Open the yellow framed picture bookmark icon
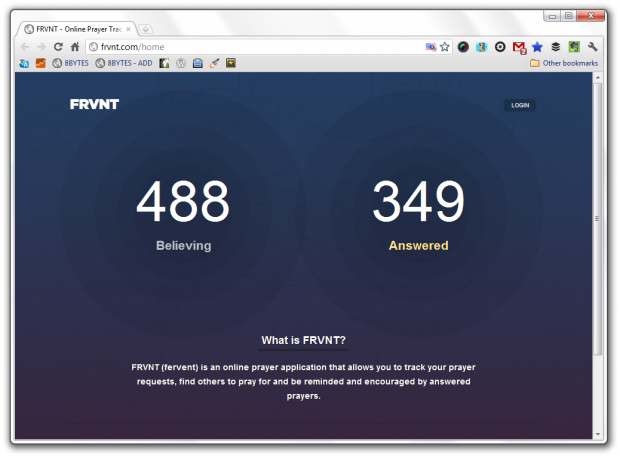The width and height of the screenshot is (620, 456). [x=231, y=63]
